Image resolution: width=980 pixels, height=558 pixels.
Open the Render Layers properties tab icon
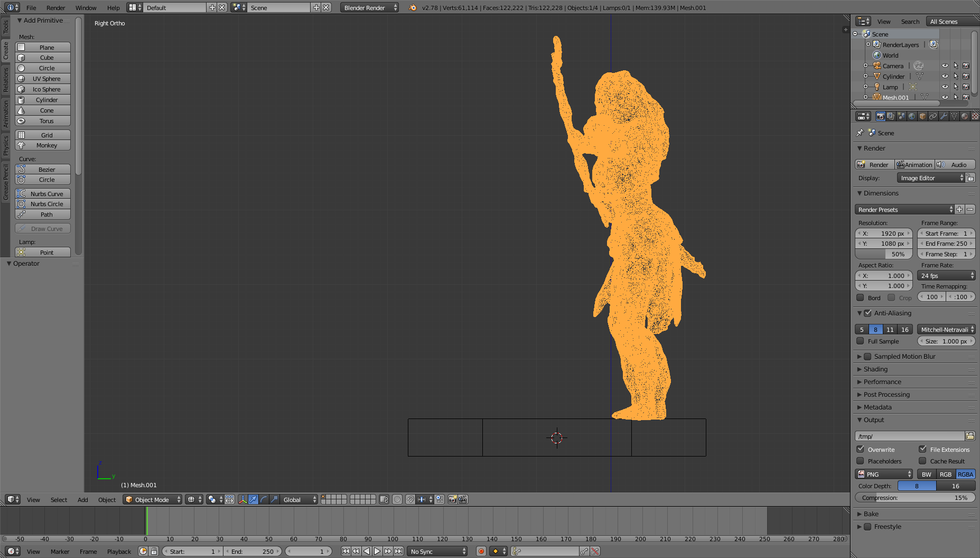[891, 116]
